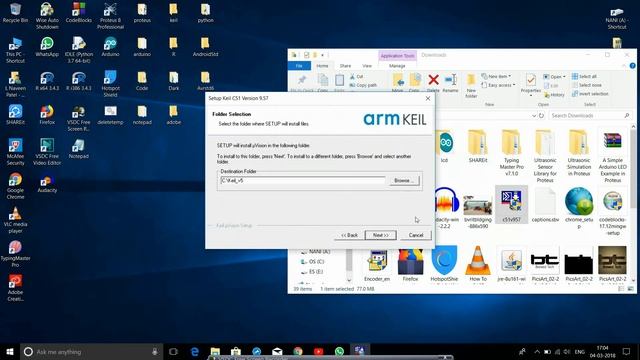This screenshot has width=640, height=360.
Task: Browse for a different destination folder
Action: (404, 180)
